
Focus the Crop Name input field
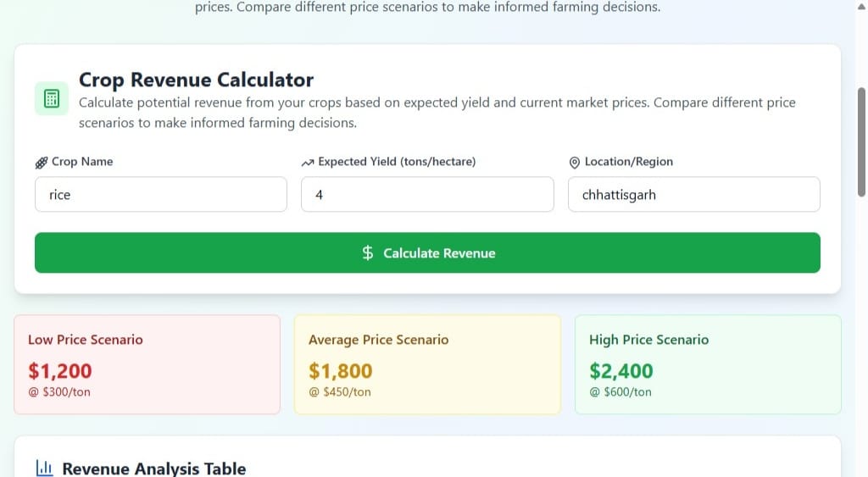tap(161, 195)
